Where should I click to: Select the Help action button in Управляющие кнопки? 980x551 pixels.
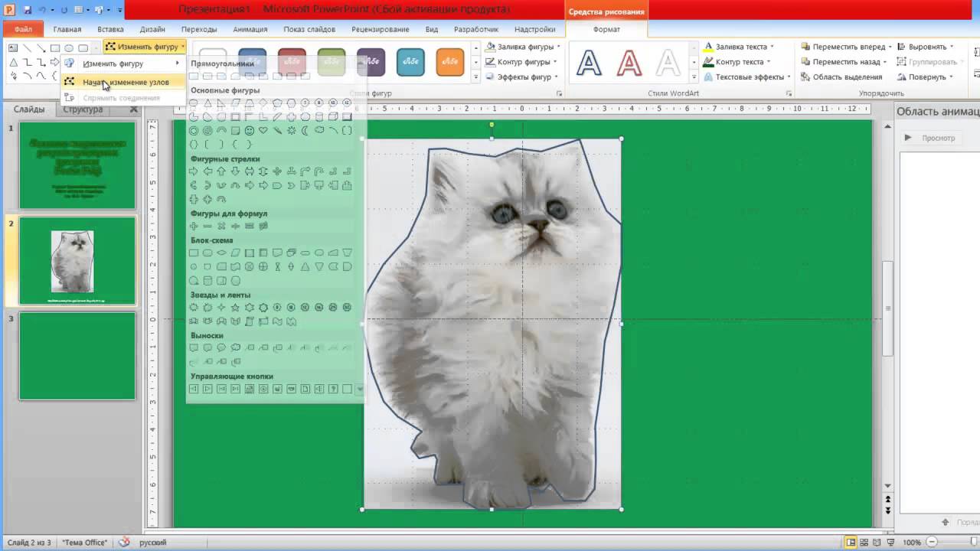[x=333, y=389]
